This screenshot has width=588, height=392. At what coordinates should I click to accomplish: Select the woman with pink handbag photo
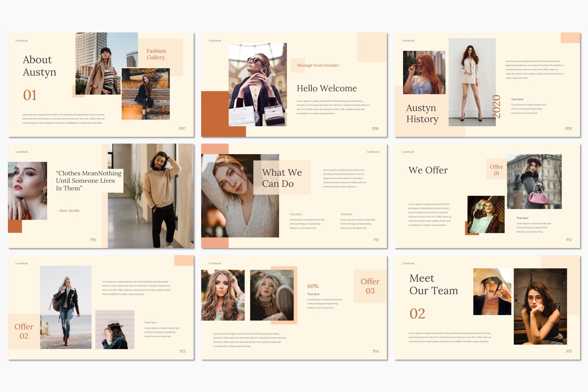pos(534,181)
